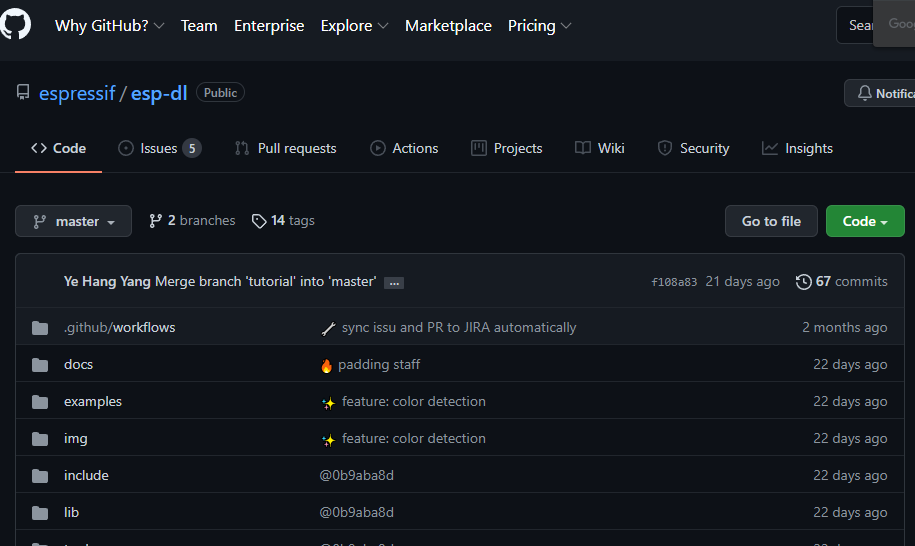Viewport: 915px width, 546px height.
Task: Open the esp-dl repository link
Action: pyautogui.click(x=159, y=93)
